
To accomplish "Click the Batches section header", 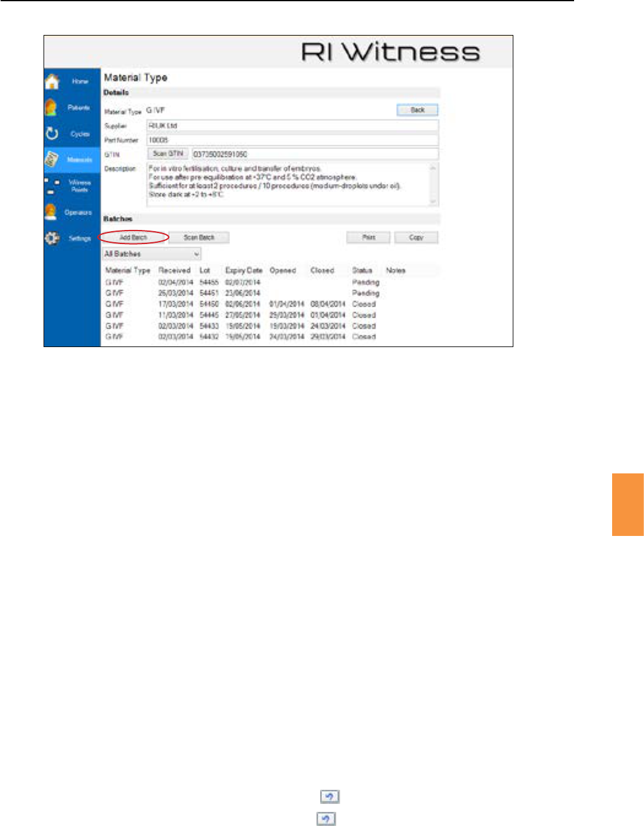I will (118, 219).
